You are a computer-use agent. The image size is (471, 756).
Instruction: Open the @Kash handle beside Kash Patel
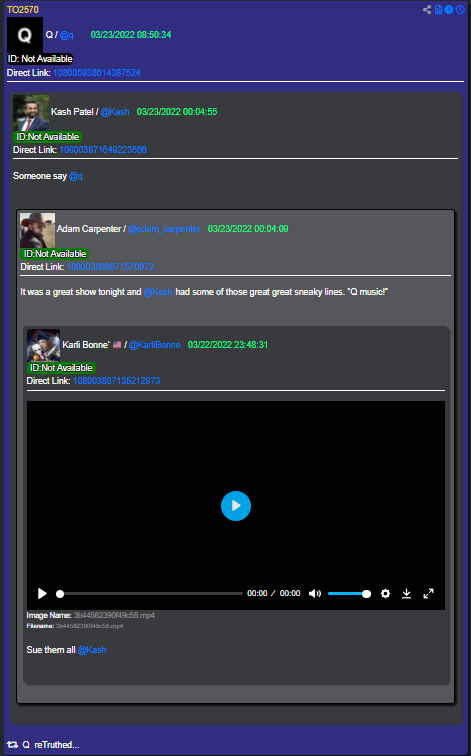115,112
